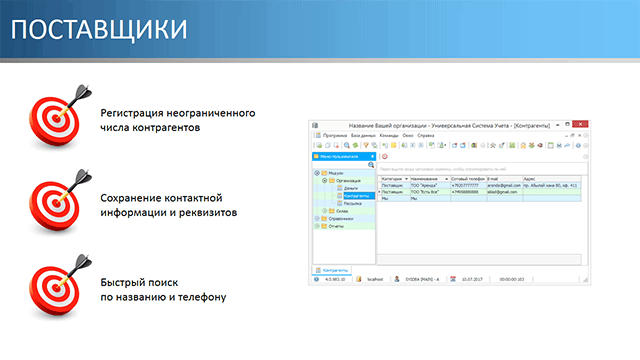Screen dimensions: 640x360
Task: Collapse the Организация tree node
Action: [x=324, y=180]
